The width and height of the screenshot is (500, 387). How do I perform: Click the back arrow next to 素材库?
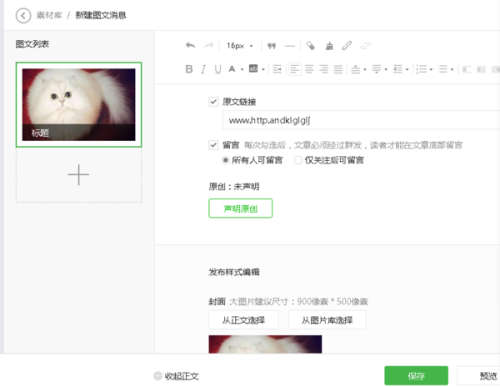23,16
